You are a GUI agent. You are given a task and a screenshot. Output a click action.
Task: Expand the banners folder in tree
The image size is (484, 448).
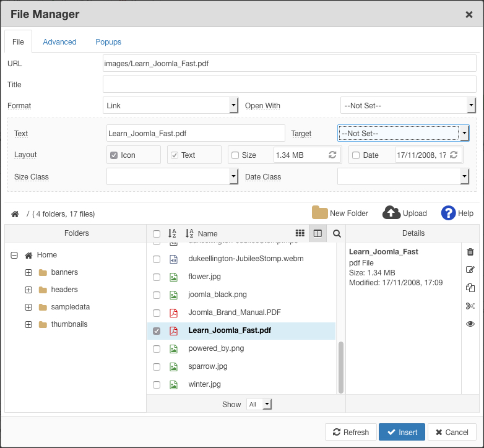(28, 272)
